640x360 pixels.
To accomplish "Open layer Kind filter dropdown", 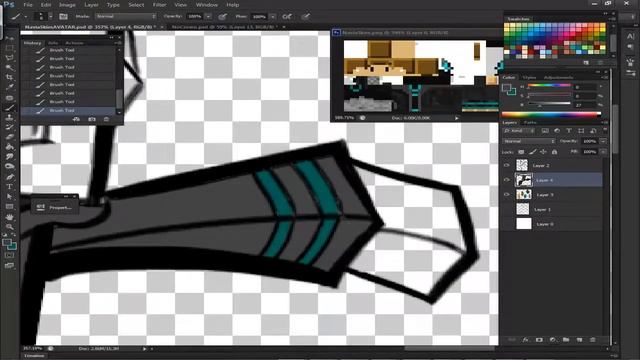I will coord(519,131).
